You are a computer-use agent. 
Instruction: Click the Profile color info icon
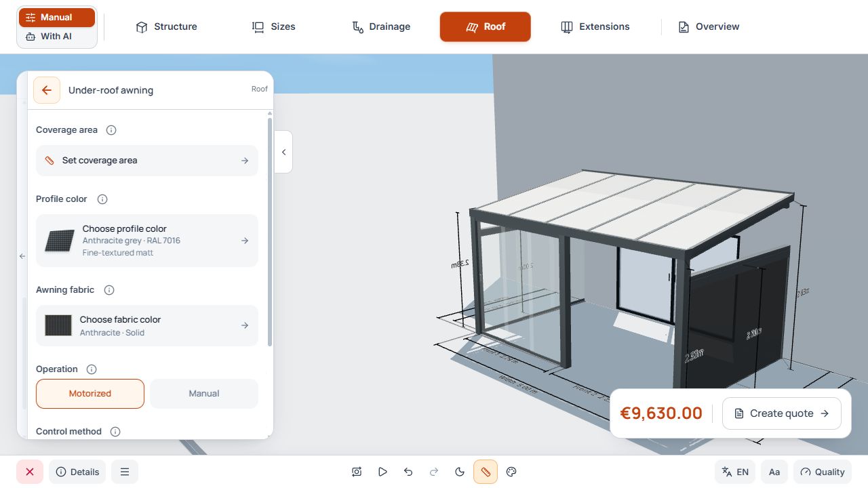point(102,199)
